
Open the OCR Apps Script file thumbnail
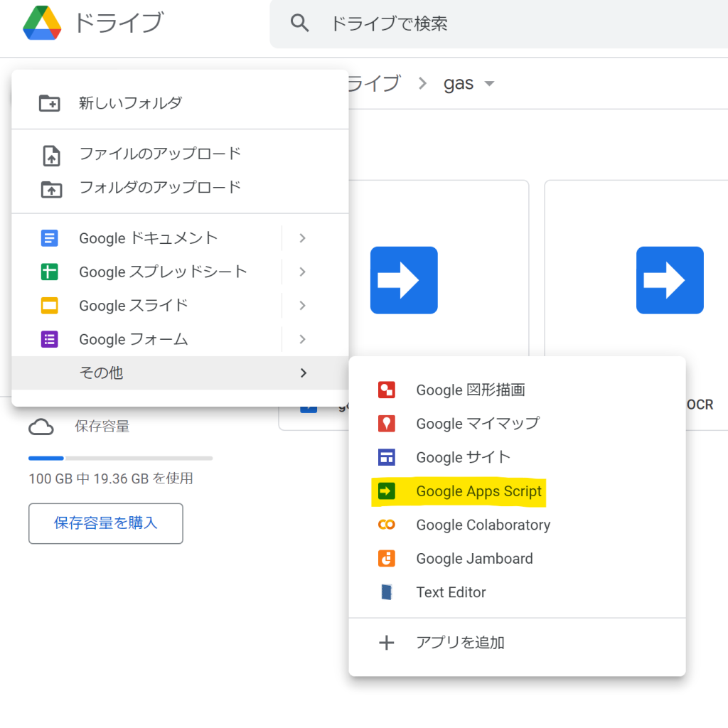click(x=670, y=280)
